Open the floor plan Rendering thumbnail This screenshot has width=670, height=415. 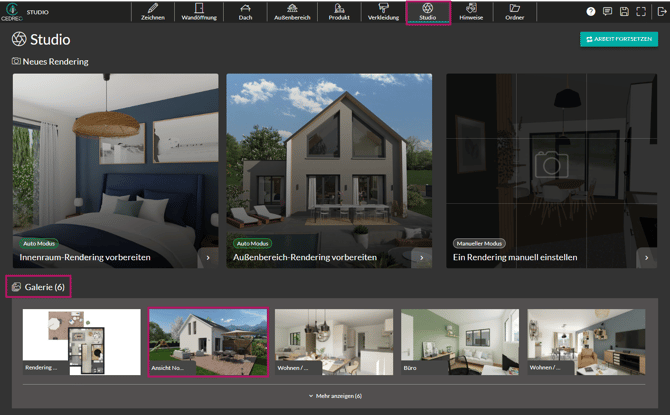[82, 342]
